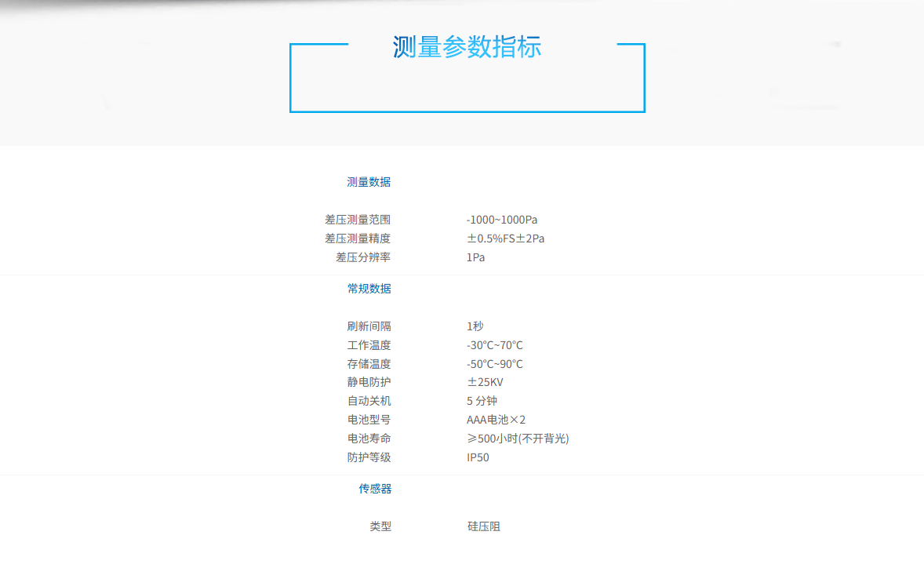The height and width of the screenshot is (568, 924).
Task: Click the 测量参数指标 page title
Action: [x=467, y=47]
